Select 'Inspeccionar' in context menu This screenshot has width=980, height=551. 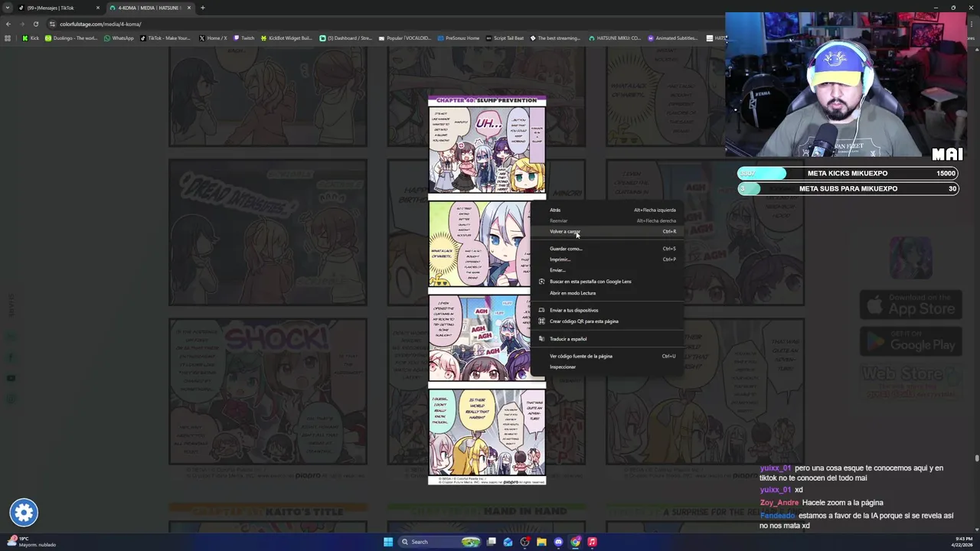pos(608,367)
